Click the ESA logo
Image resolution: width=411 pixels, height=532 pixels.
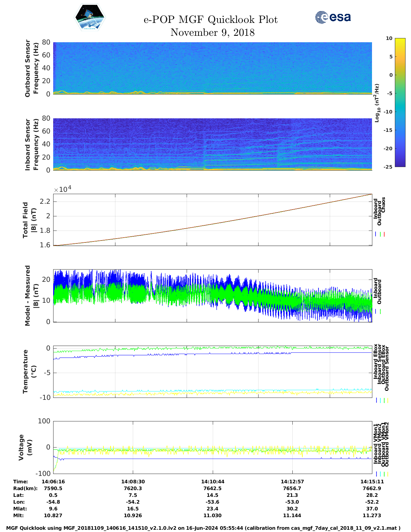[x=333, y=17]
